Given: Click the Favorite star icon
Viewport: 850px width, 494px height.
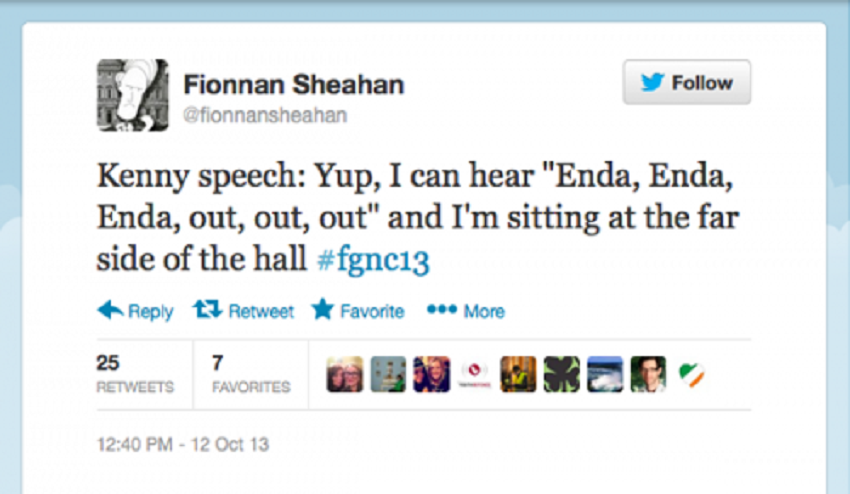Looking at the screenshot, I should 323,309.
